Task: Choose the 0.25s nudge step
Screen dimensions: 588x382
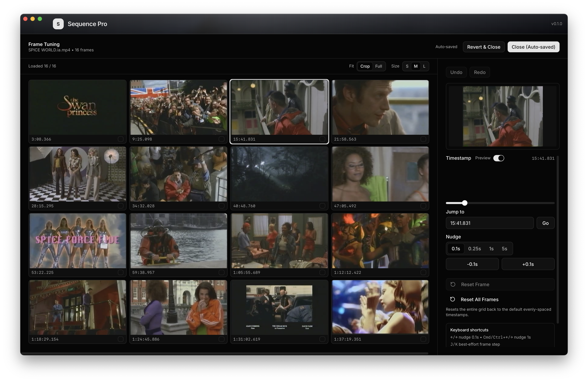Action: point(474,249)
